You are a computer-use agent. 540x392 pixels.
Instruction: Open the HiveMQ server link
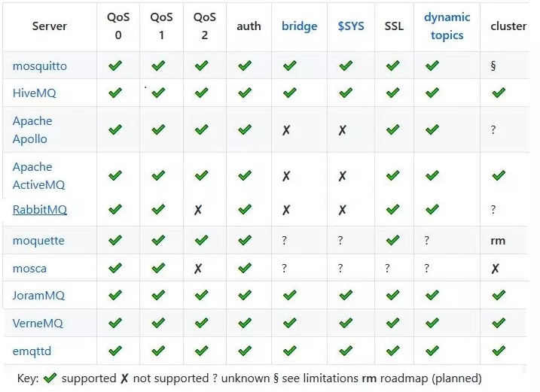(x=35, y=94)
